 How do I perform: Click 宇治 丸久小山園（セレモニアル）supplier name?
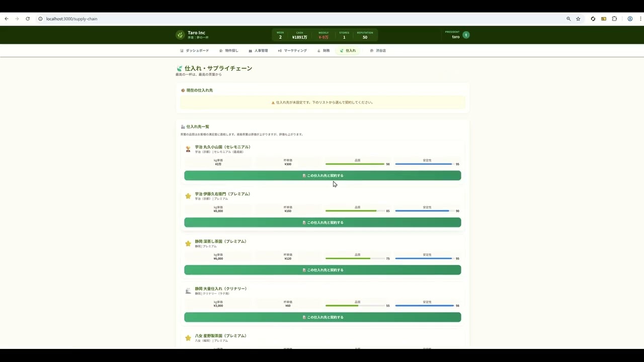223,147
